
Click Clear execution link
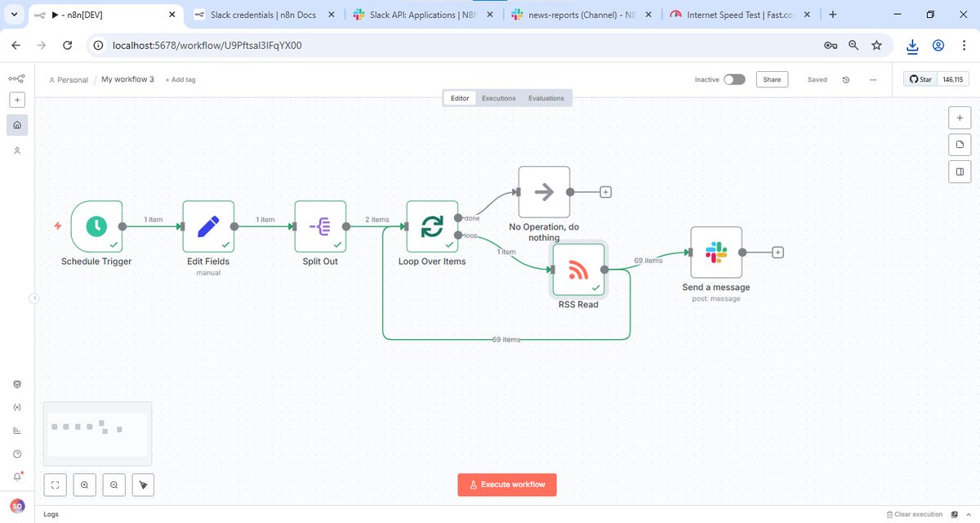pyautogui.click(x=915, y=514)
